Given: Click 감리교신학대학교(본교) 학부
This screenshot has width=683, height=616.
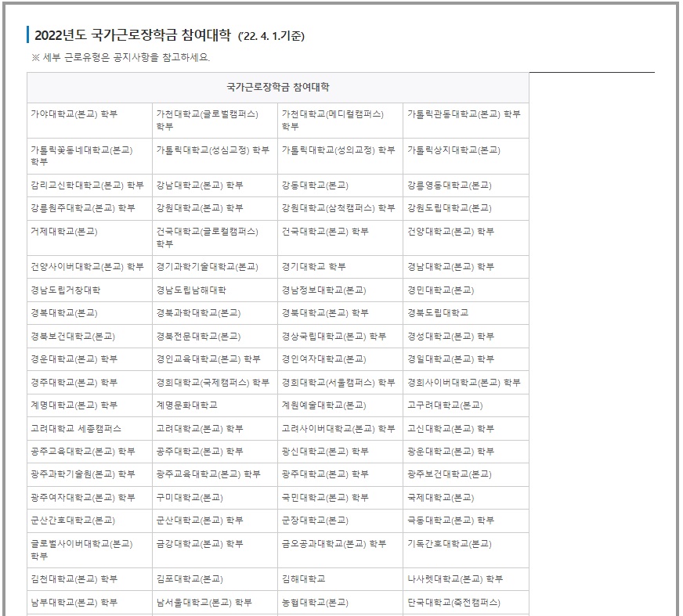Looking at the screenshot, I should [87, 186].
